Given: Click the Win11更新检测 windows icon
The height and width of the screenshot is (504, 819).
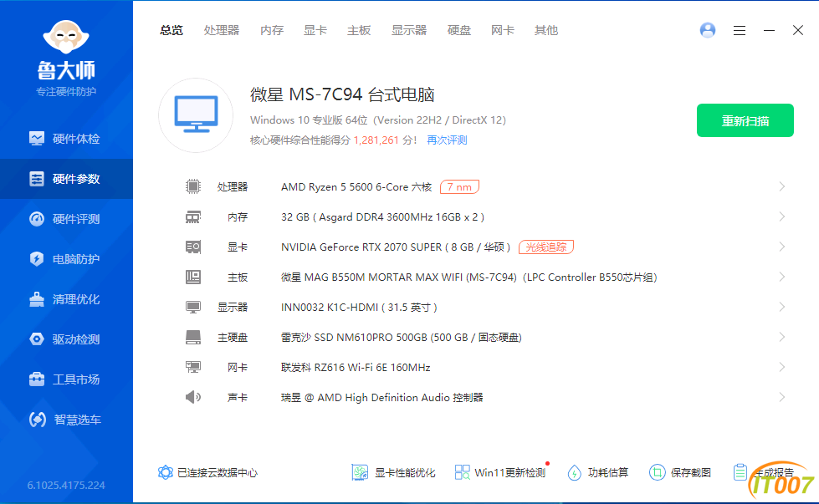Looking at the screenshot, I should coord(463,473).
